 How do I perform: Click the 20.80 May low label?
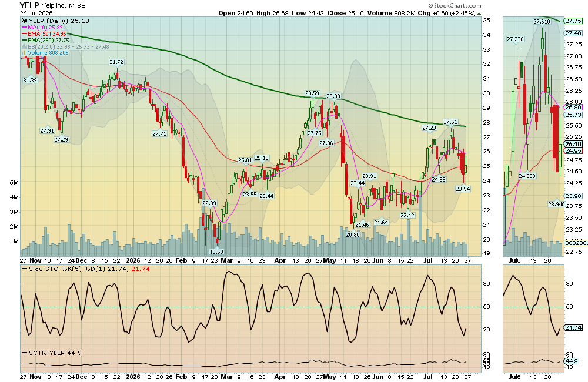pyautogui.click(x=353, y=234)
